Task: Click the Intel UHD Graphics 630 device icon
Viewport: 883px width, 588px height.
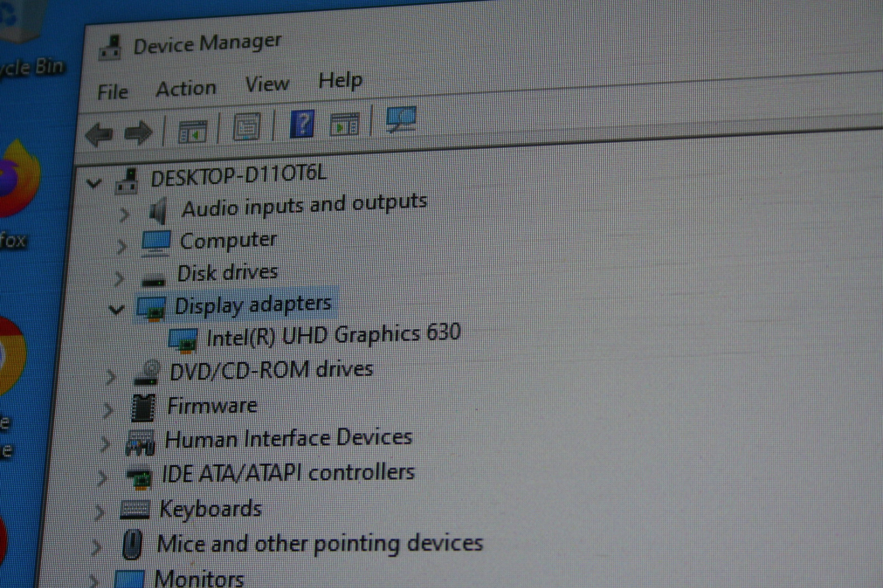Action: pos(183,340)
